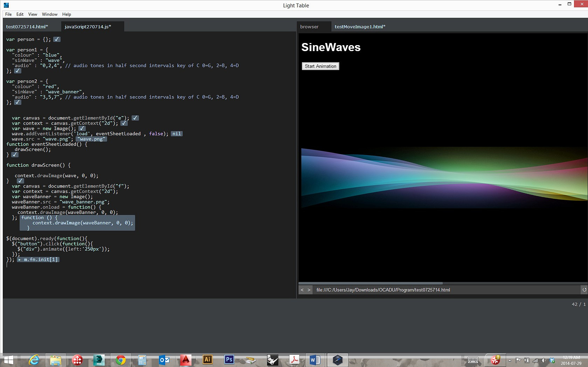Open the View menu

33,14
